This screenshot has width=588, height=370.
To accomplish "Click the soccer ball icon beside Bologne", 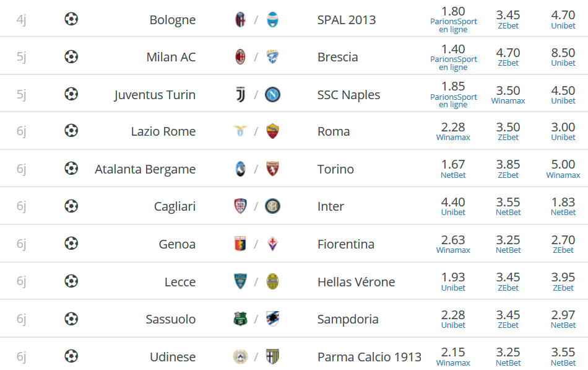I will pyautogui.click(x=71, y=19).
